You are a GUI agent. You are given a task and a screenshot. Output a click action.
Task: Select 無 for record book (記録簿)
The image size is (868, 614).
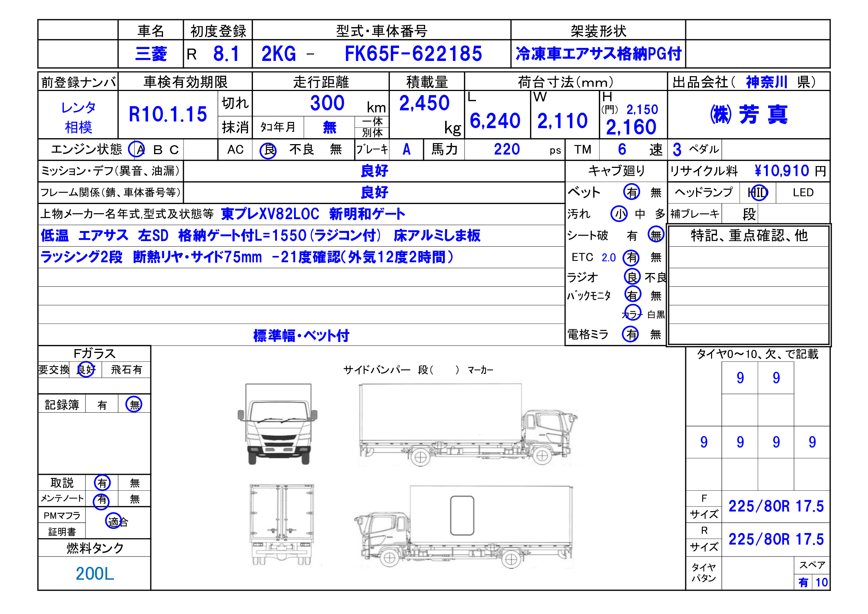(x=134, y=405)
